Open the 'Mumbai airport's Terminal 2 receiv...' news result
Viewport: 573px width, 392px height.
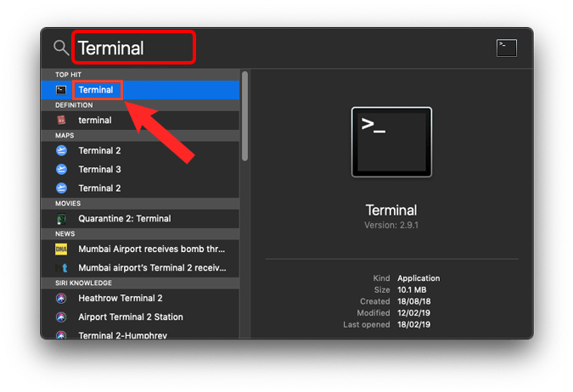[x=140, y=268]
